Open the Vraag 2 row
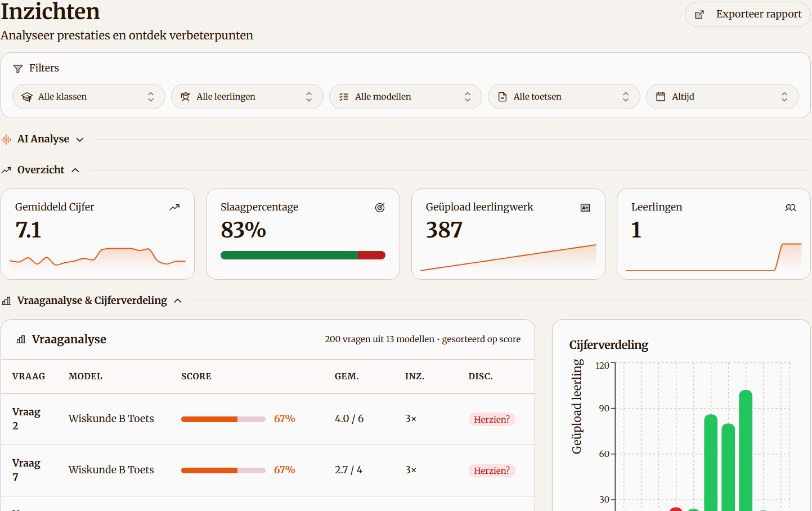This screenshot has width=812, height=511. pyautogui.click(x=268, y=419)
